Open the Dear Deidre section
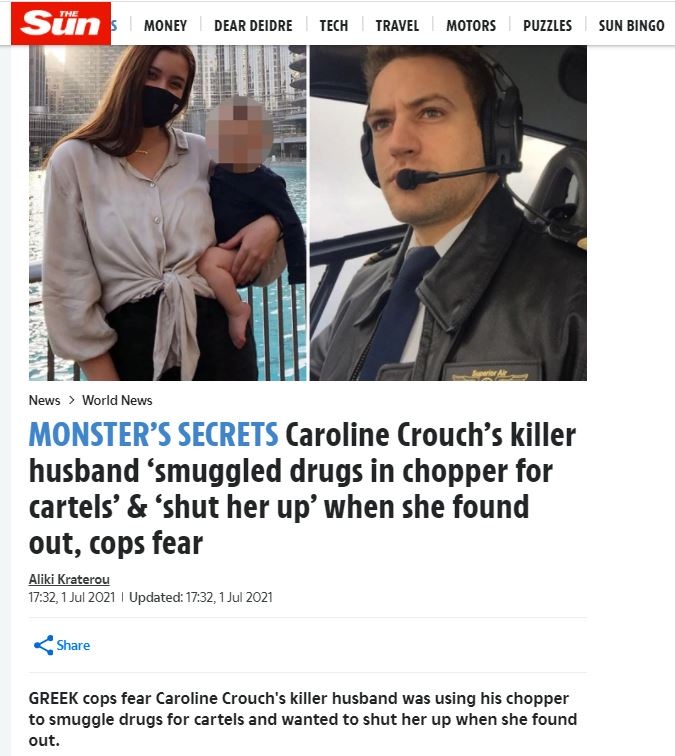 click(253, 25)
